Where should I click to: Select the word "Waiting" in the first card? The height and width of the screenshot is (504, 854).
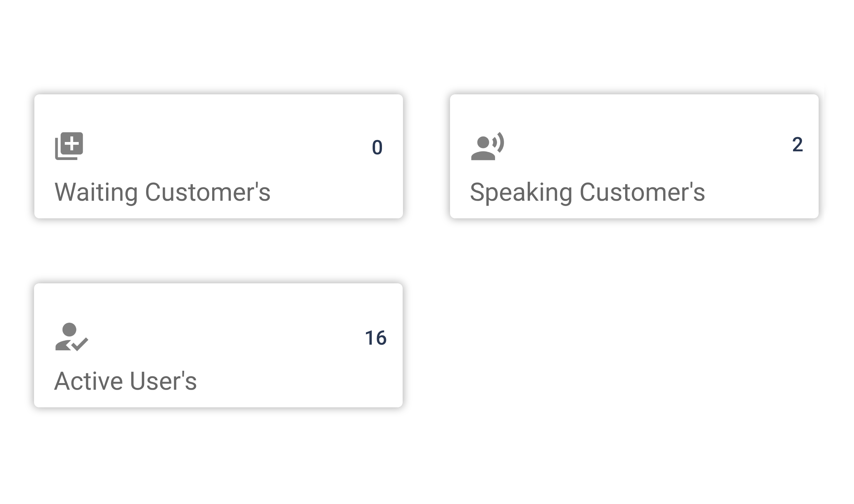(x=96, y=192)
